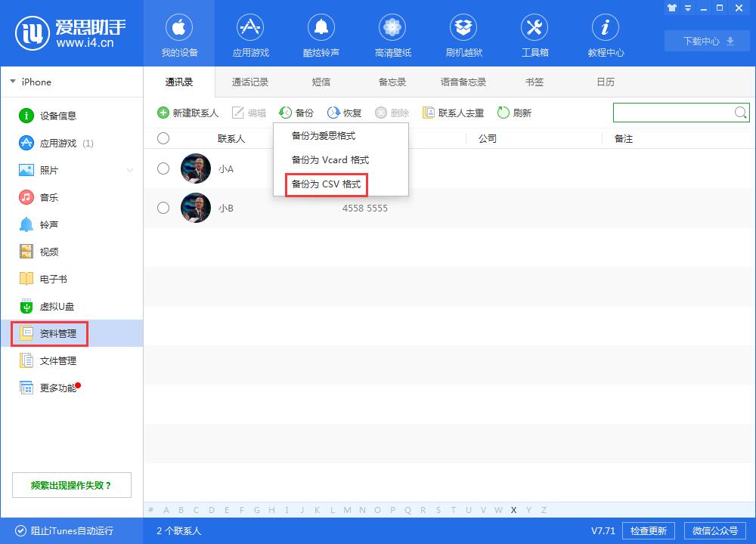The height and width of the screenshot is (544, 756).
Task: Toggle the select-all circle in header row
Action: point(163,138)
